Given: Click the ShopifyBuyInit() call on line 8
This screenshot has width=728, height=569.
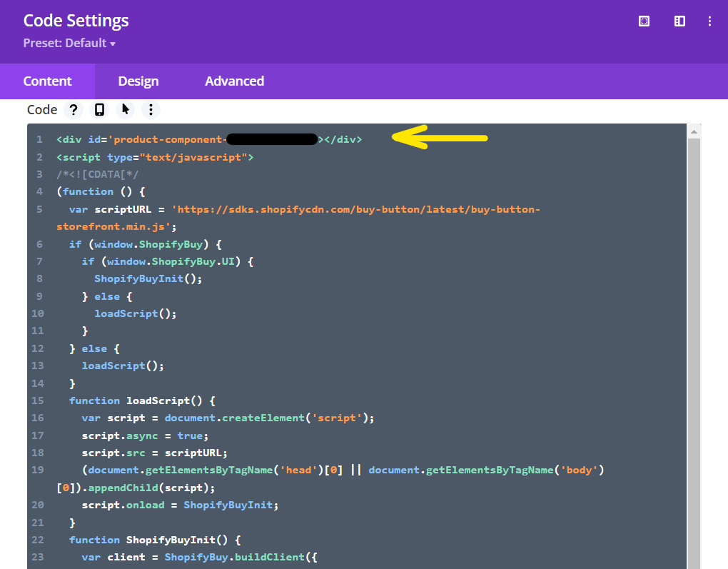Looking at the screenshot, I should [x=148, y=278].
